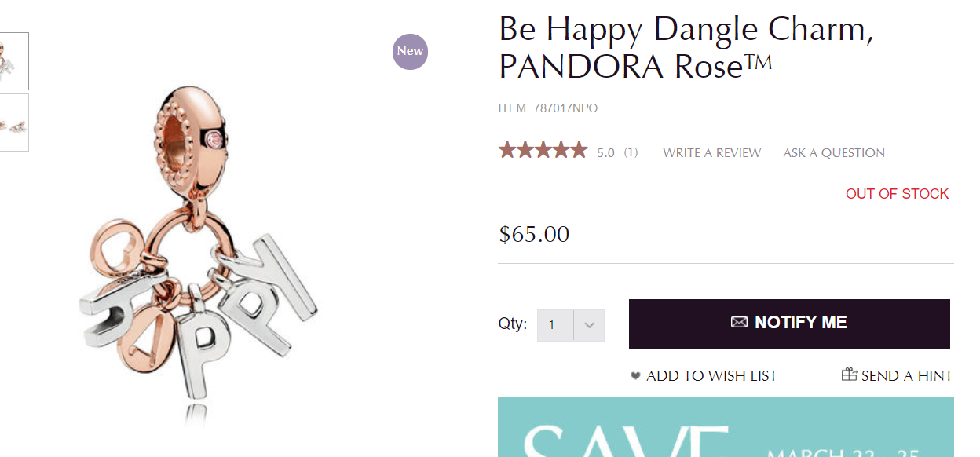
Task: Click the purple New badge
Action: [x=410, y=51]
